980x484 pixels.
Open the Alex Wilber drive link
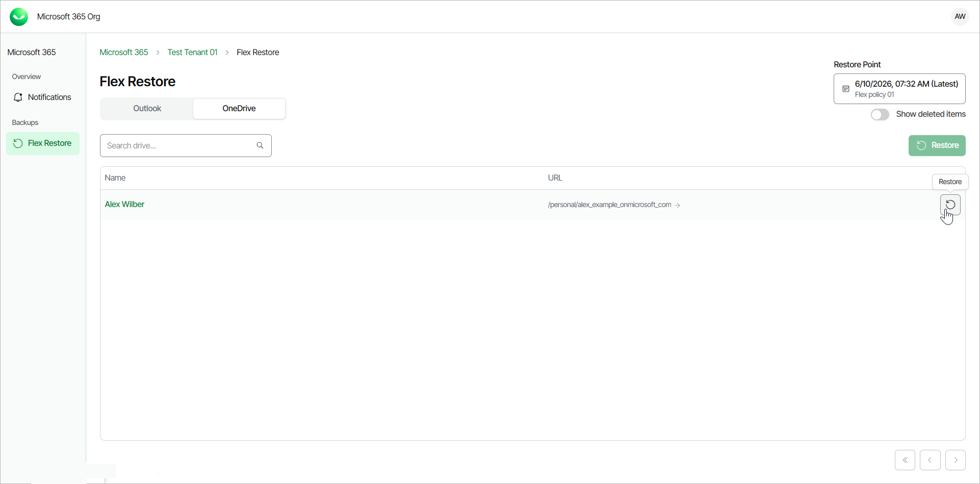point(124,205)
